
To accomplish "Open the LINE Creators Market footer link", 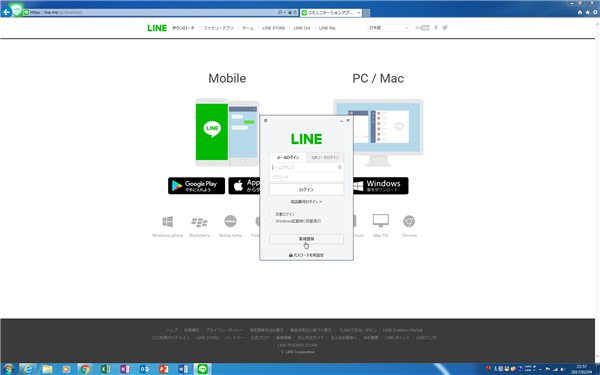I will click(403, 330).
